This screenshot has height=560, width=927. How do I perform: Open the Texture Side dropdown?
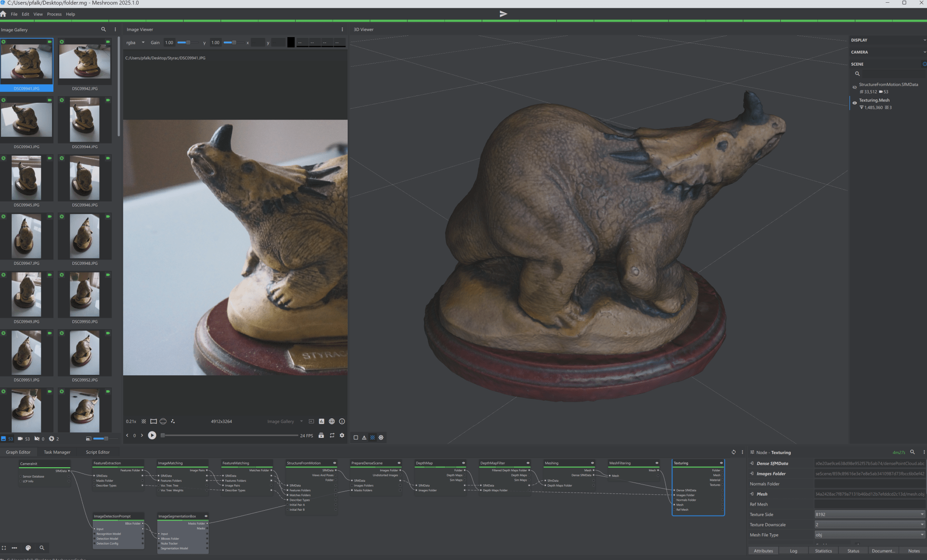[x=869, y=514]
